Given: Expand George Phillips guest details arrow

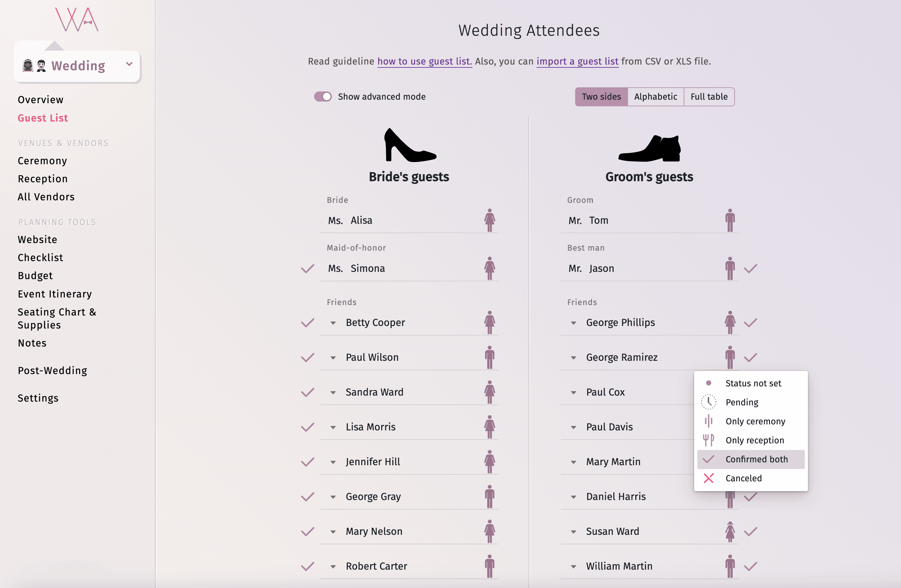Looking at the screenshot, I should [x=574, y=323].
